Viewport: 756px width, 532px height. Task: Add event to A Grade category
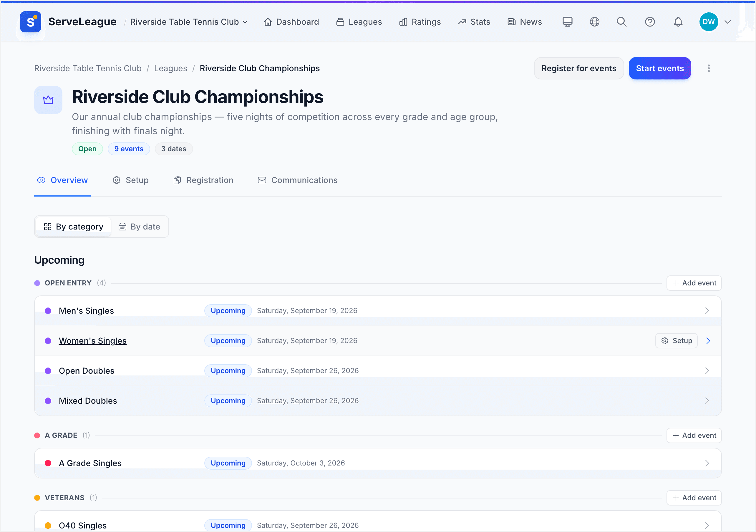[694, 435]
